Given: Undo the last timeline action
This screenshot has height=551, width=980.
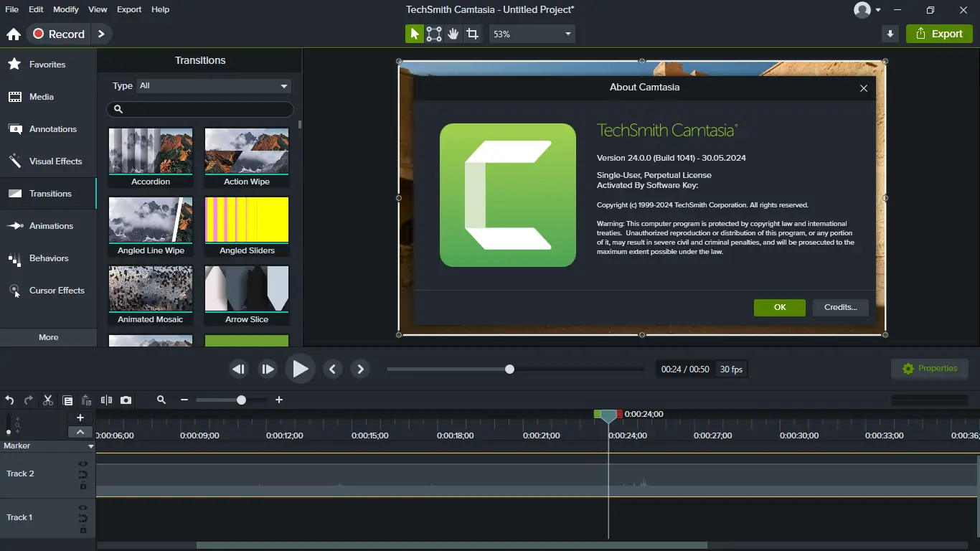Looking at the screenshot, I should (x=10, y=400).
